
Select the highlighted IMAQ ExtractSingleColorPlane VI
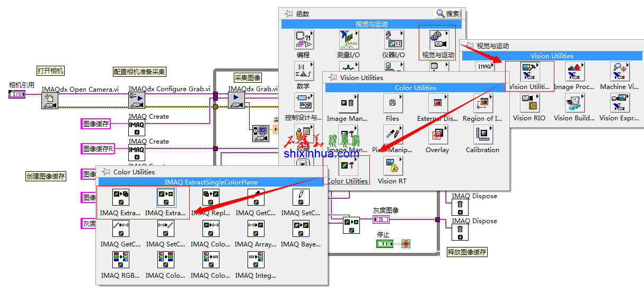point(166,198)
